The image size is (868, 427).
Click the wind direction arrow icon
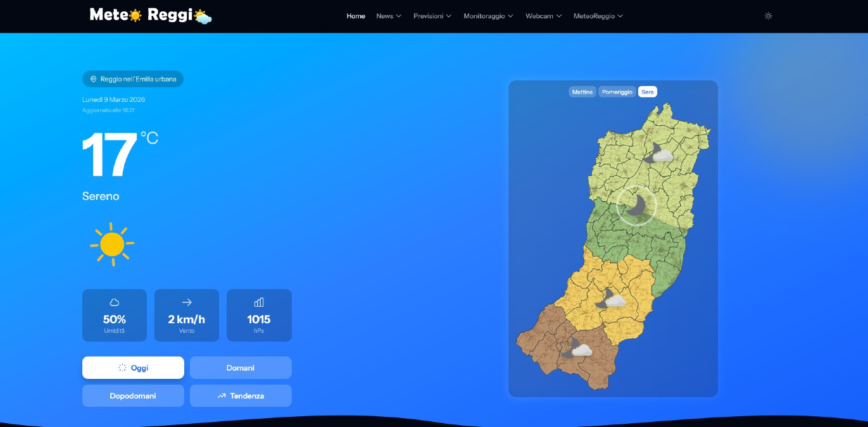tap(187, 302)
